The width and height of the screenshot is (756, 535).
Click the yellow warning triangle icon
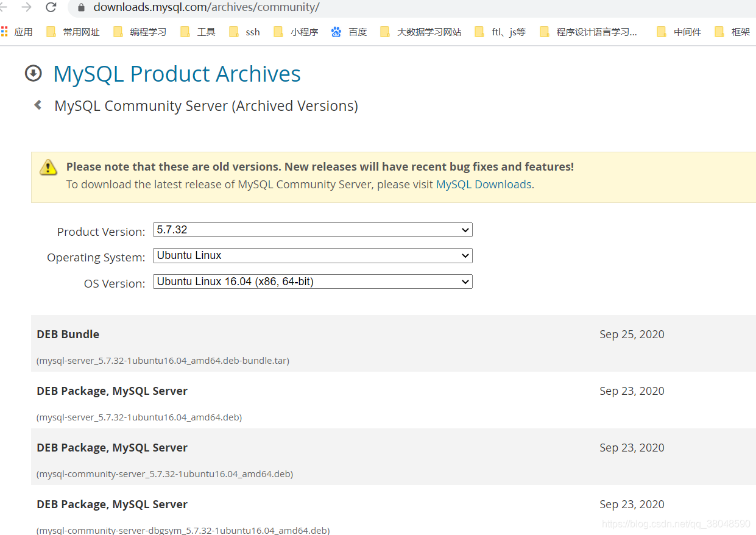point(49,168)
